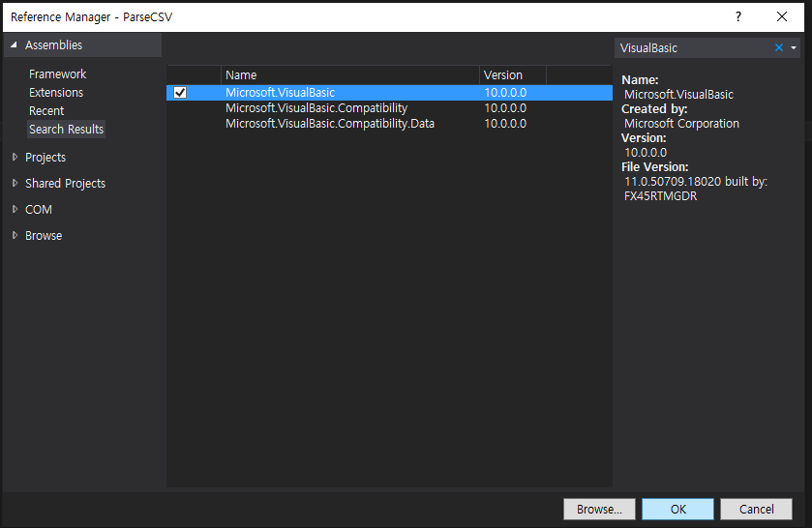Screen dimensions: 812x528
Task: Click the file version 11.0.50709.18020 text
Action: point(673,182)
